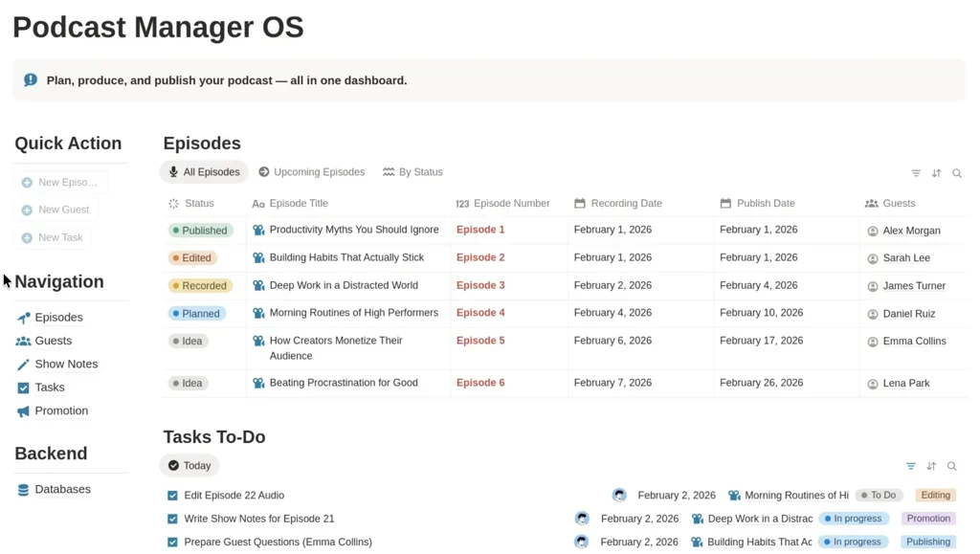
Task: Click the filter icon in the Episodes toolbar
Action: point(916,173)
